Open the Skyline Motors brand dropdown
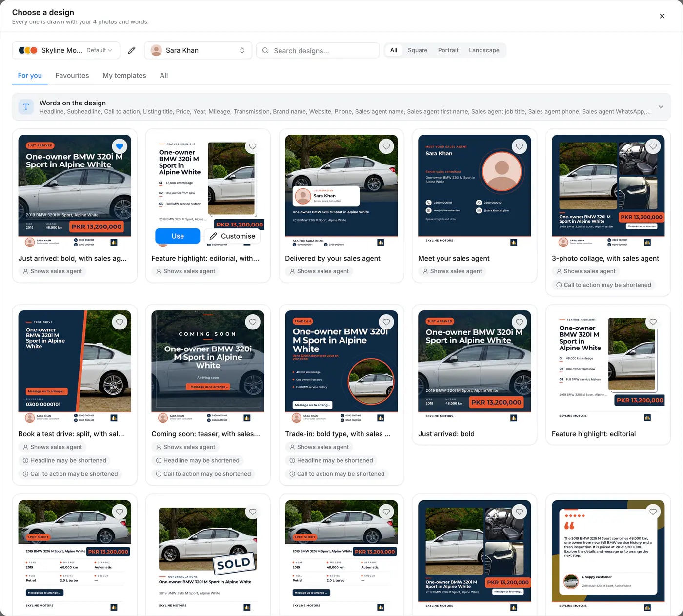683x616 pixels. click(66, 50)
